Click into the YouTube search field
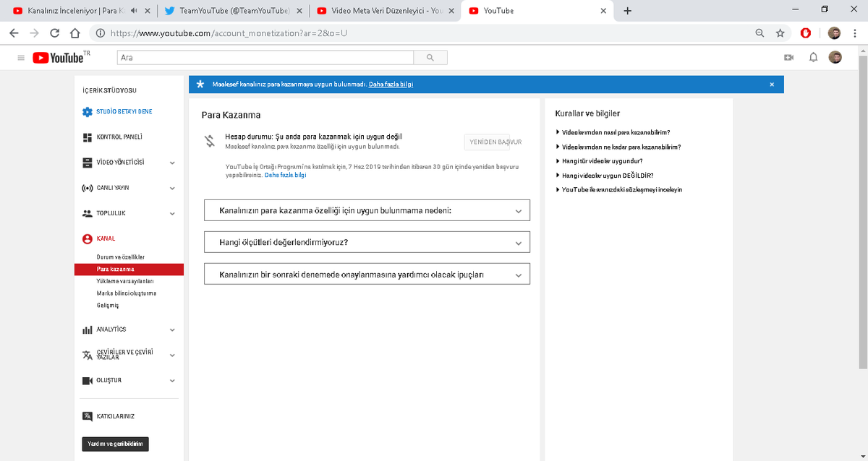Image resolution: width=868 pixels, height=461 pixels. [x=265, y=57]
